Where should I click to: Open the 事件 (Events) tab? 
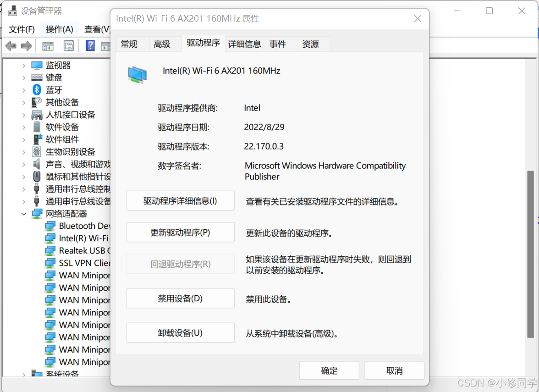(281, 44)
